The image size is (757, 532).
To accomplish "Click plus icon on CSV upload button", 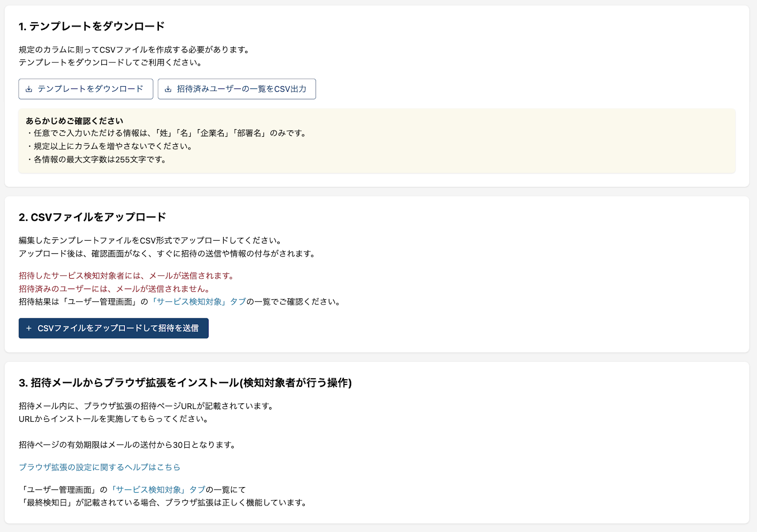I will pyautogui.click(x=29, y=328).
